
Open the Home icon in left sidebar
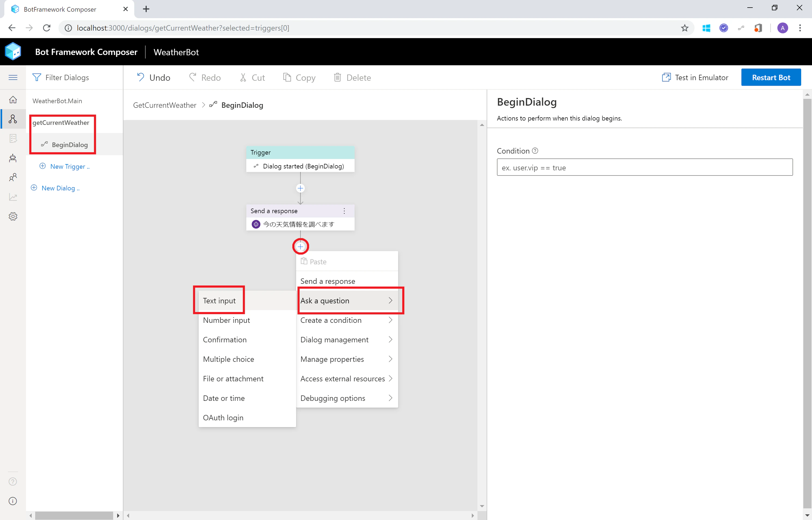click(13, 100)
